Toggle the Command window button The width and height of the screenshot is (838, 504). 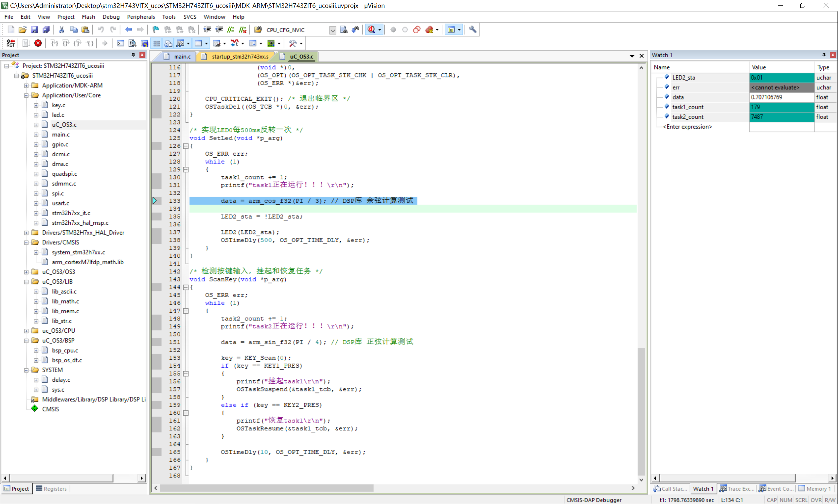pos(121,43)
